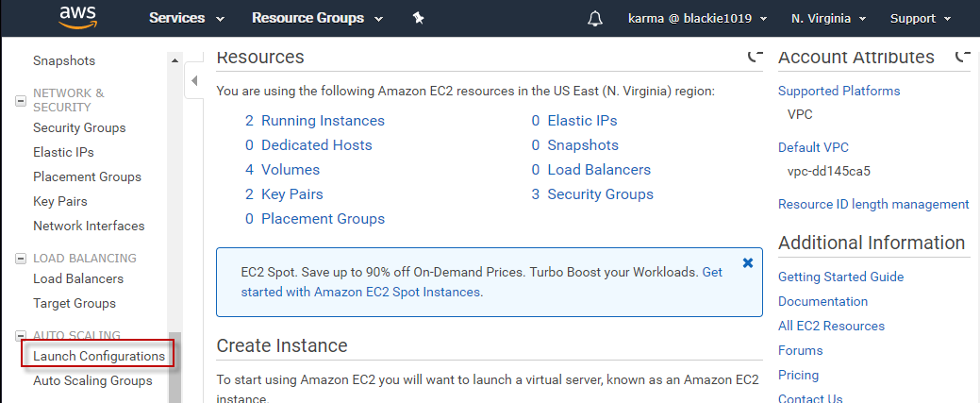Collapse the Load Balancing section
The image size is (980, 403).
coord(21,258)
